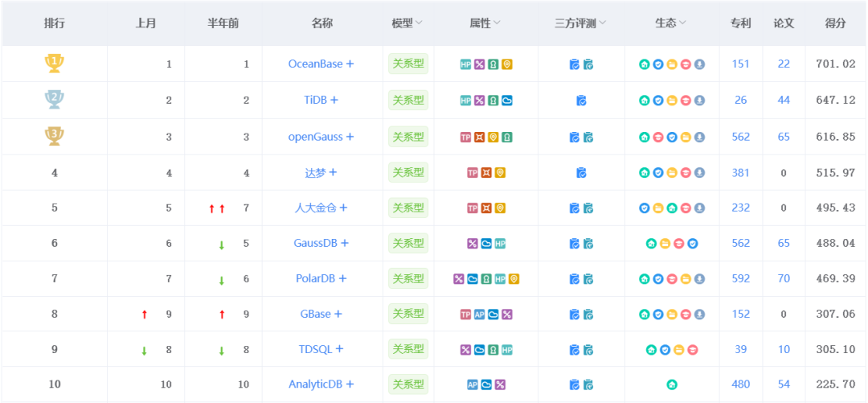Click the clipboard evaluation icon in 达梦 row
868x403 pixels.
(x=581, y=173)
